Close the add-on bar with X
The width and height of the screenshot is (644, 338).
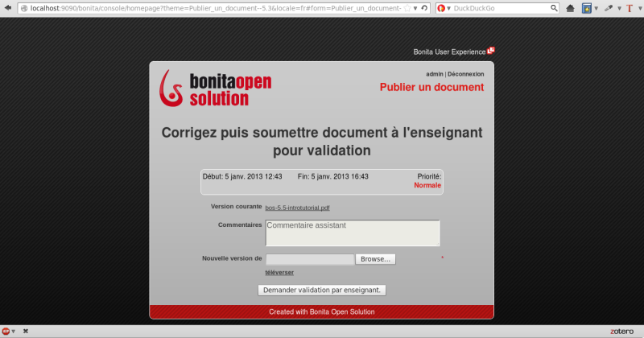[x=26, y=331]
